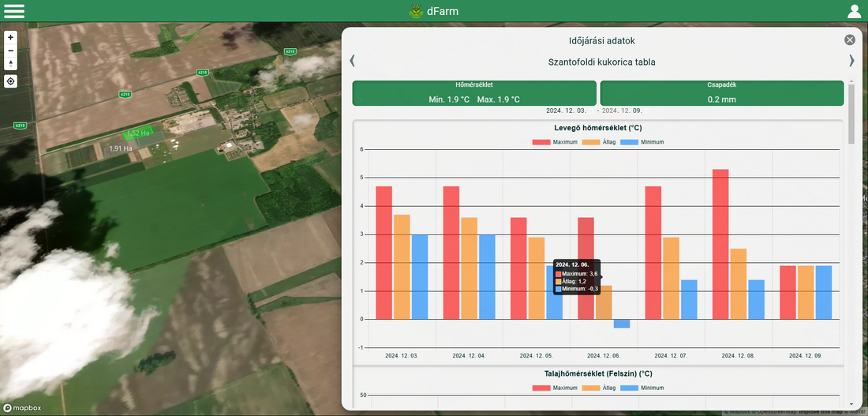Reset map bearing with compass button
The width and height of the screenshot is (868, 416).
10,64
